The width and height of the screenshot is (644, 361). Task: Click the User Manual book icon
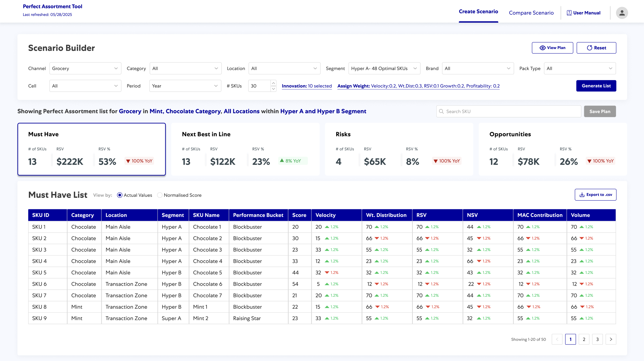(x=569, y=13)
